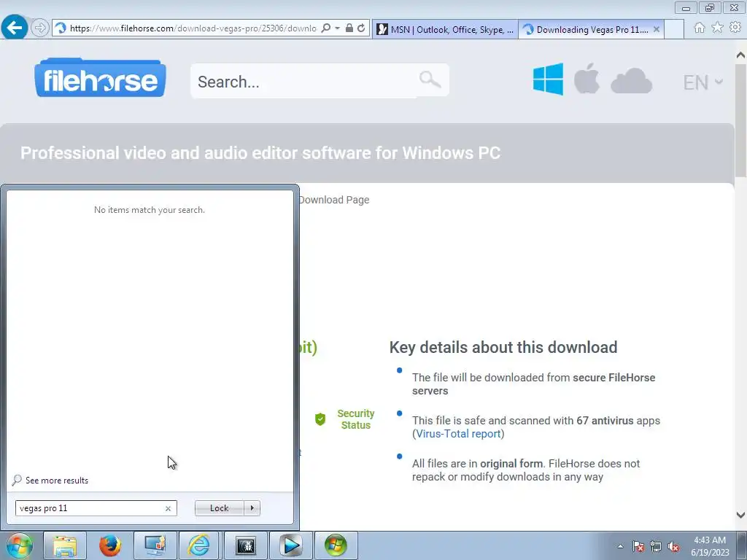Switch to the MSN Outlook tab

coord(446,29)
